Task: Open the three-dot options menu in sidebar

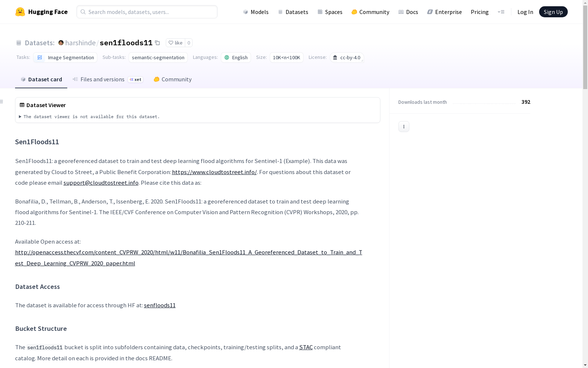Action: tap(404, 127)
